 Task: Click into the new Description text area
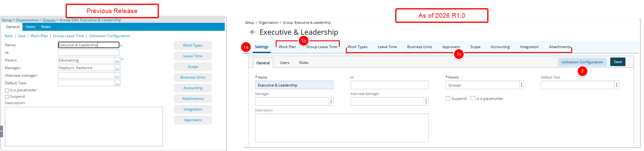click(341, 128)
